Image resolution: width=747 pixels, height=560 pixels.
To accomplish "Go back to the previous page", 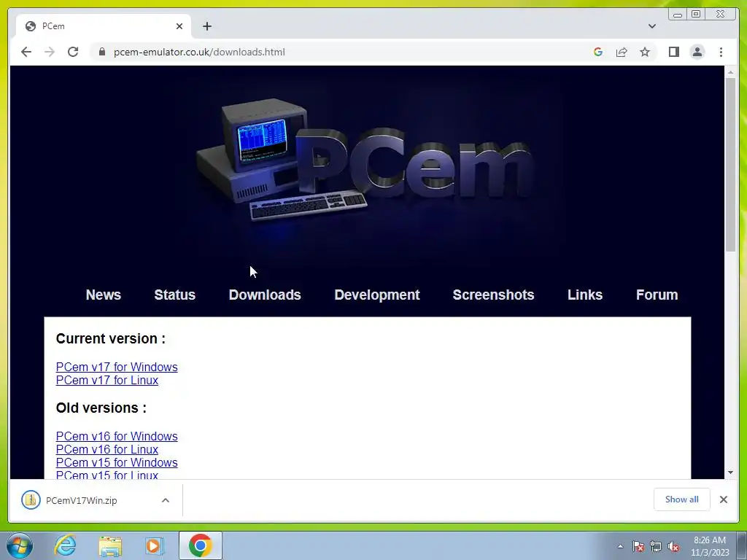I will coord(26,52).
